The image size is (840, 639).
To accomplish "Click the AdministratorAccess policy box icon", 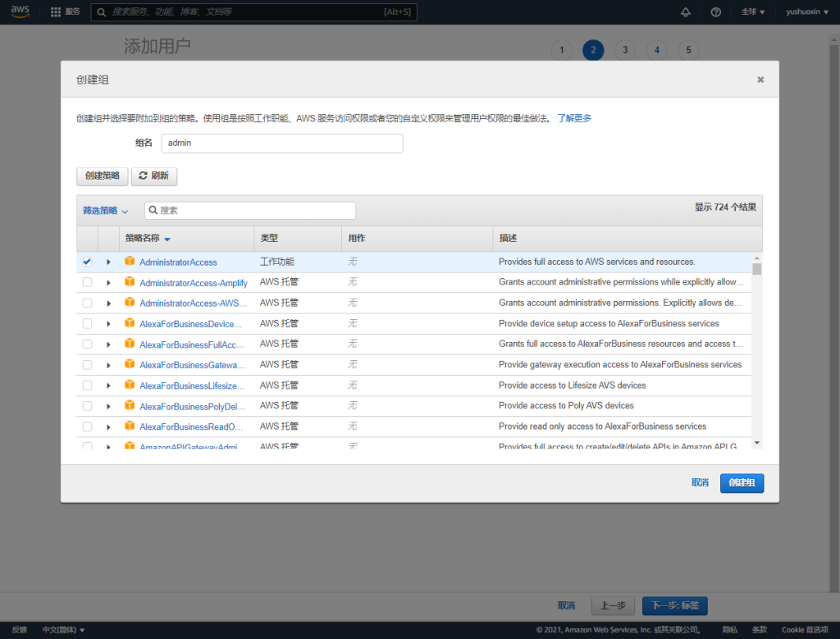I will (129, 262).
